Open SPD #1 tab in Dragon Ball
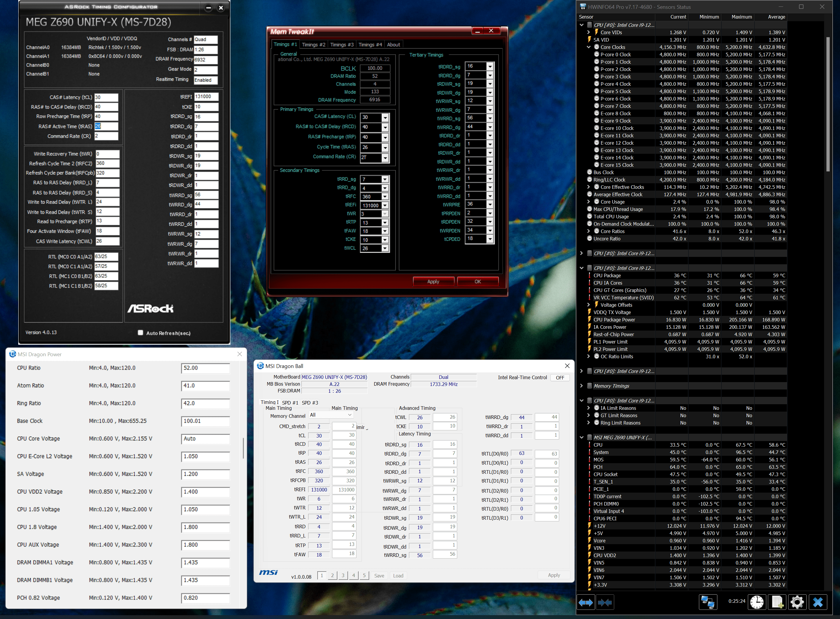This screenshot has width=840, height=619. tap(290, 403)
